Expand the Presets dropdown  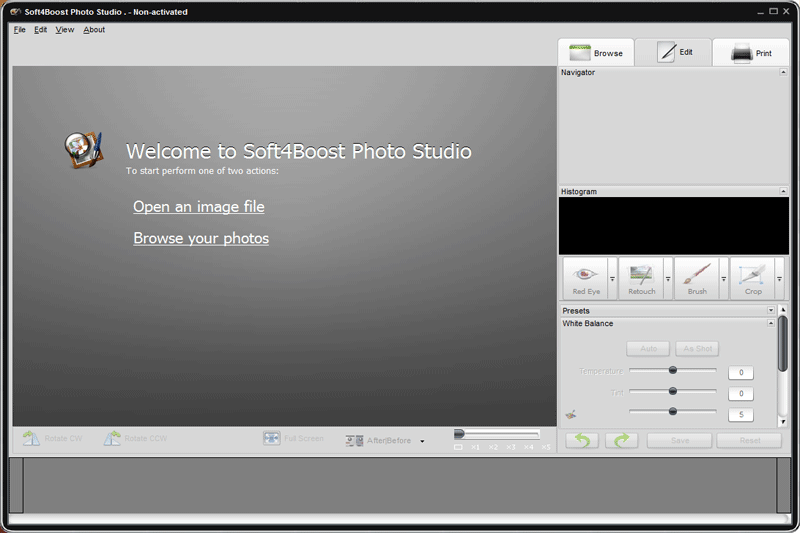pyautogui.click(x=771, y=311)
